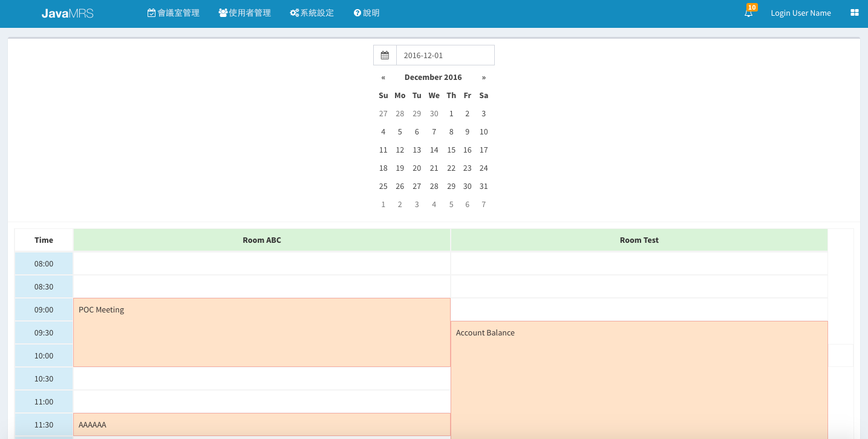The height and width of the screenshot is (439, 868).
Task: Open the Account Balance booking
Action: pyautogui.click(x=639, y=380)
